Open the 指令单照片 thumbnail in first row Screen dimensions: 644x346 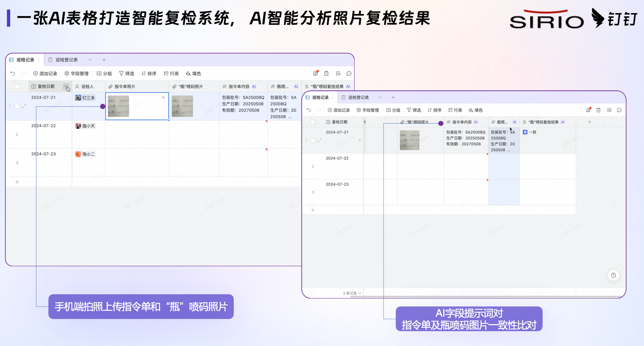pyautogui.click(x=119, y=106)
